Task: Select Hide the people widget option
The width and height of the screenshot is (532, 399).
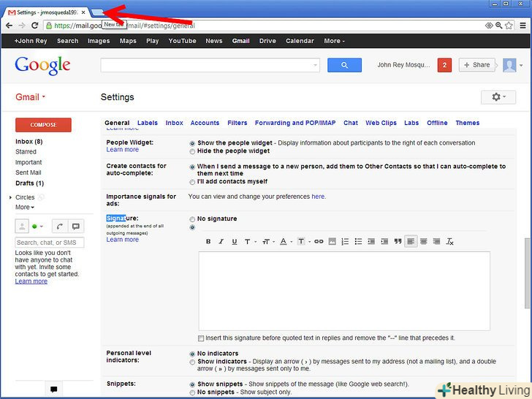Action: click(192, 152)
